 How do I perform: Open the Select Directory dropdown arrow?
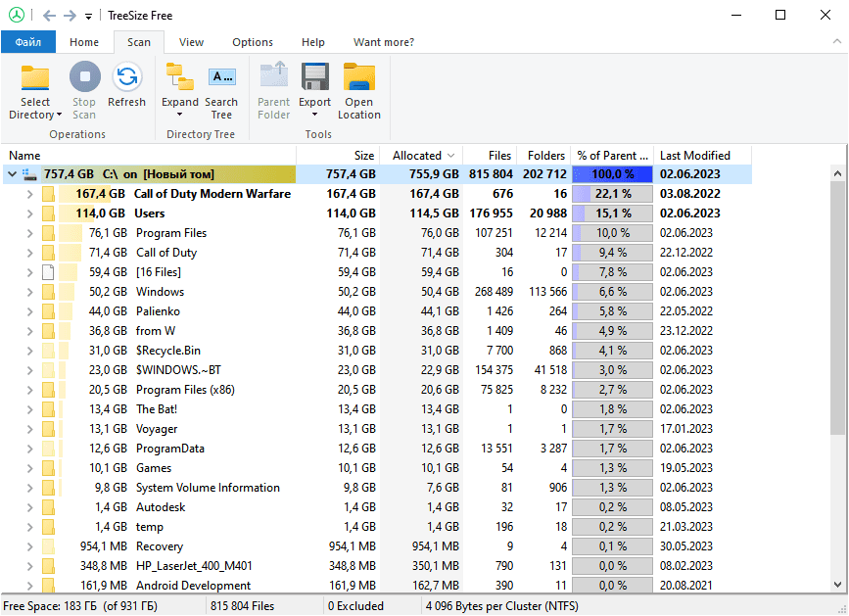[x=59, y=115]
